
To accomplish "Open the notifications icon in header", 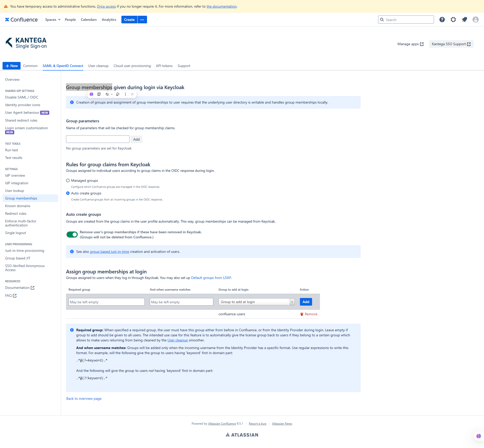I will pyautogui.click(x=464, y=20).
